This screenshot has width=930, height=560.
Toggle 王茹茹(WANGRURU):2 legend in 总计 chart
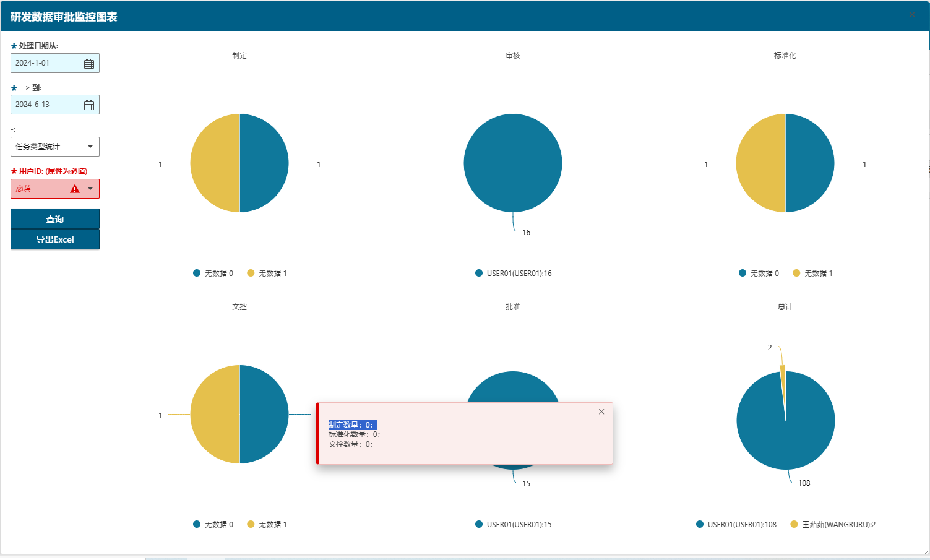(833, 524)
